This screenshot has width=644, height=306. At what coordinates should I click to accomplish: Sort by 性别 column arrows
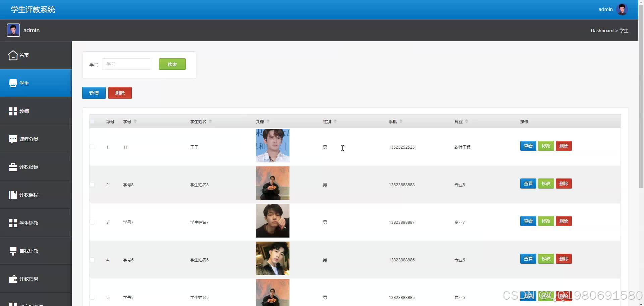pyautogui.click(x=335, y=121)
